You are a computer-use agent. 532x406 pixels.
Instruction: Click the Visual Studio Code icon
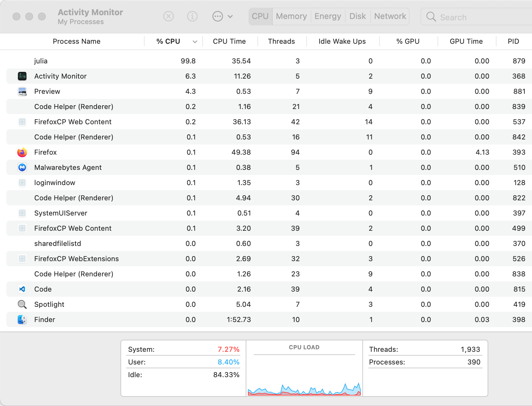click(22, 289)
